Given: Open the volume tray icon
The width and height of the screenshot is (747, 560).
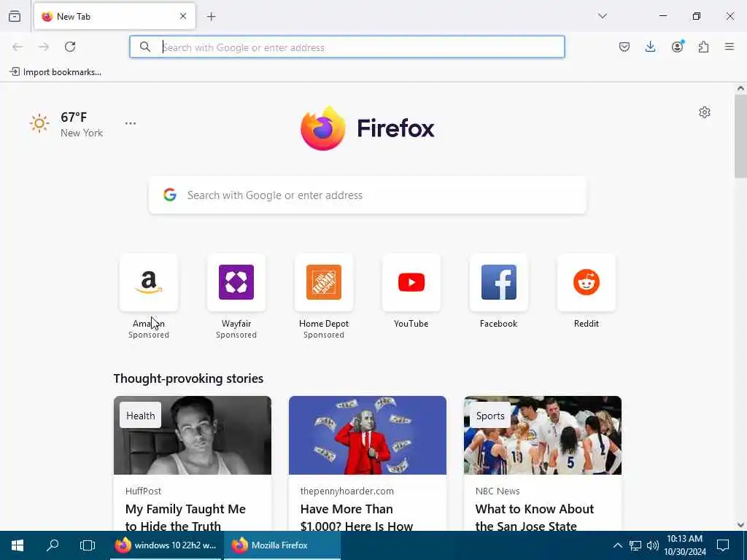Looking at the screenshot, I should click(652, 545).
